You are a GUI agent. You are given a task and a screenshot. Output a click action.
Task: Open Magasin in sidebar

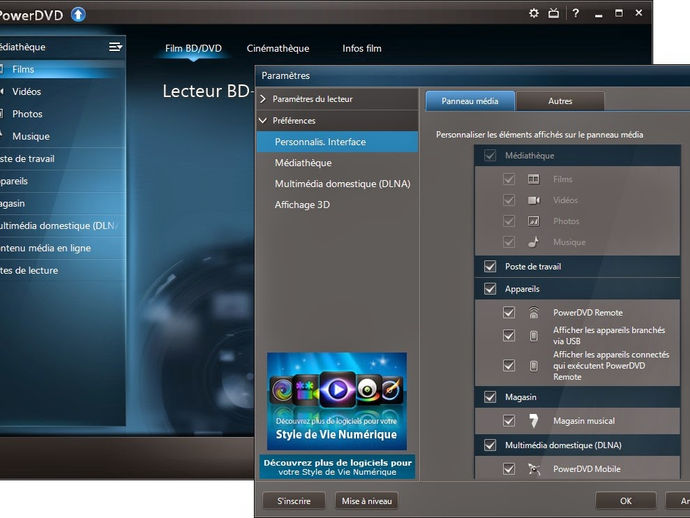pyautogui.click(x=62, y=203)
